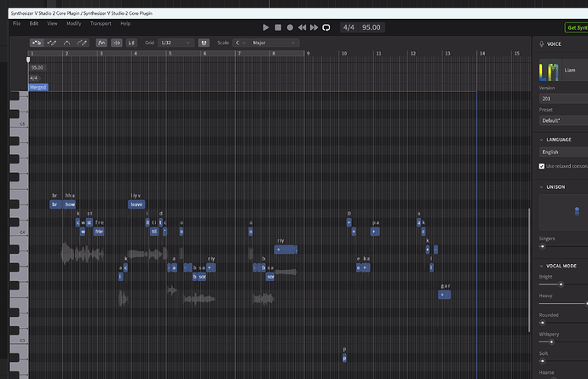Click the 4/4 time signature in transport
The width and height of the screenshot is (588, 379).
349,27
